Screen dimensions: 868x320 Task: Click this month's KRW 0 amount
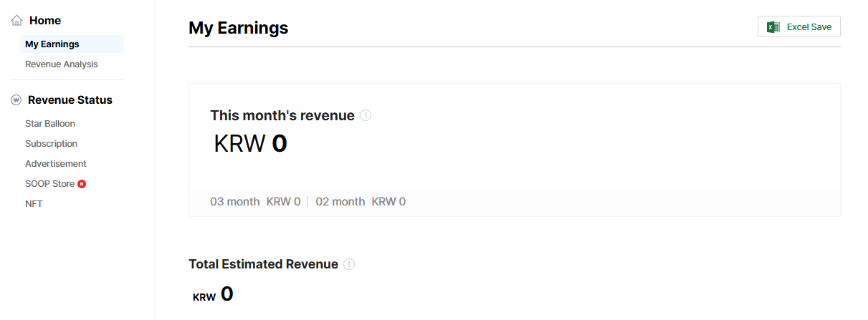tap(250, 144)
